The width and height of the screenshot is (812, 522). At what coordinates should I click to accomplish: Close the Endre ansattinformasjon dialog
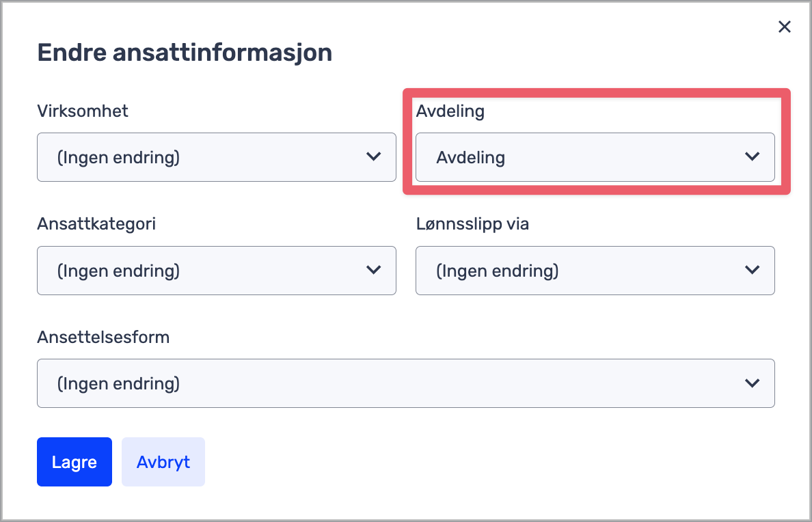point(785,27)
